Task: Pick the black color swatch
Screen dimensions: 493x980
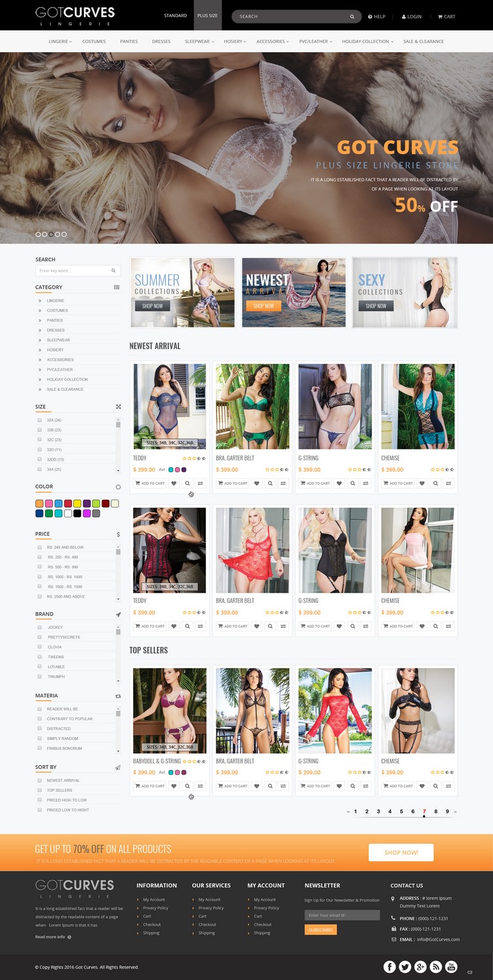Action: click(77, 514)
